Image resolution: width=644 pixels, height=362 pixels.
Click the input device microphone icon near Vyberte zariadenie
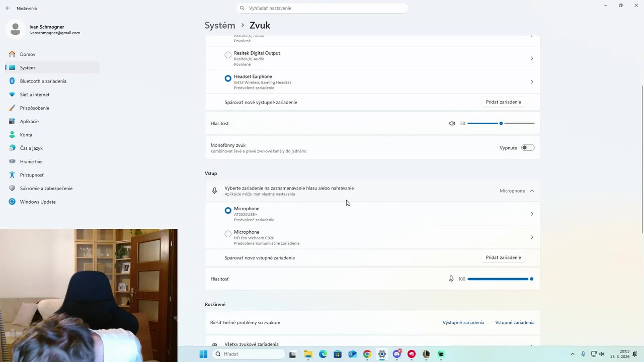215,191
